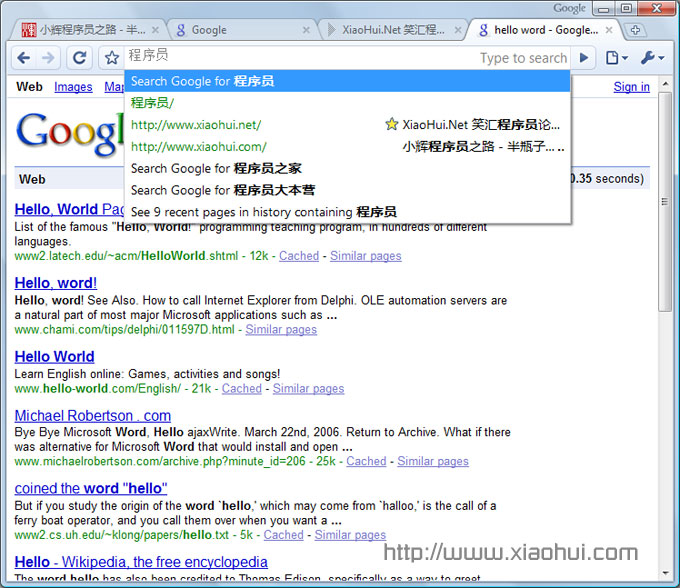Open Cached link for hello-world.com result

(242, 389)
